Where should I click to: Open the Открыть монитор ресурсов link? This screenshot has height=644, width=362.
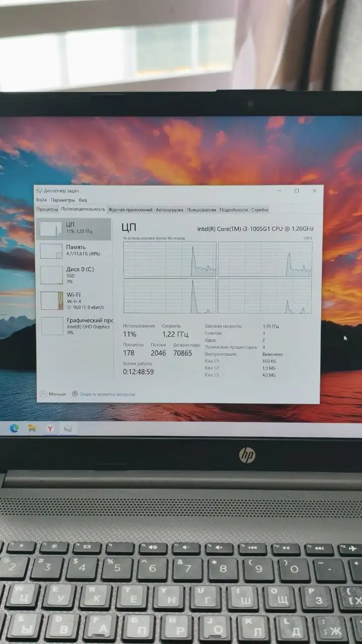[x=107, y=394]
